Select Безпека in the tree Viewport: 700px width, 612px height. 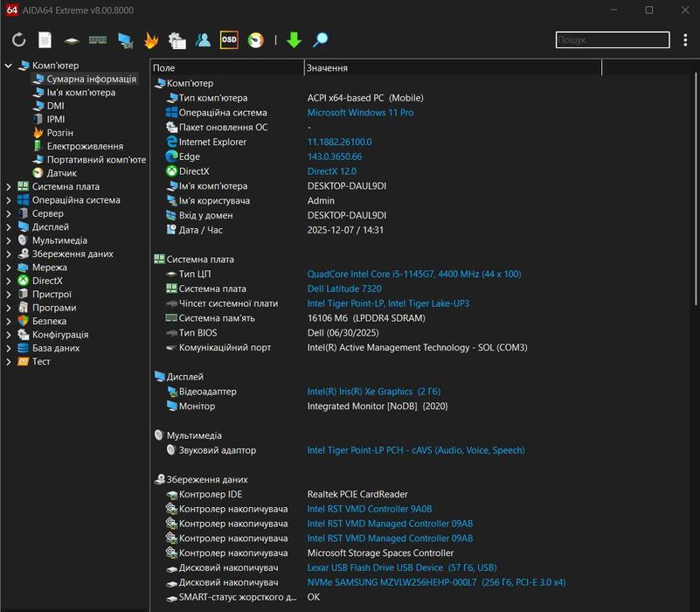point(49,321)
